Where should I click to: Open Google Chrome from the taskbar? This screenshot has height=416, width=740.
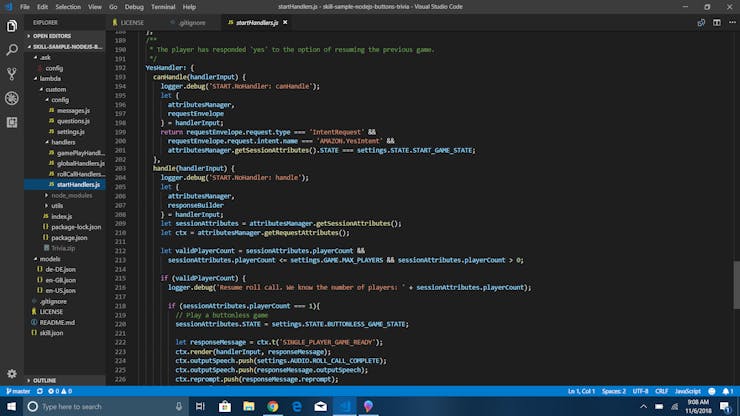tap(273, 406)
